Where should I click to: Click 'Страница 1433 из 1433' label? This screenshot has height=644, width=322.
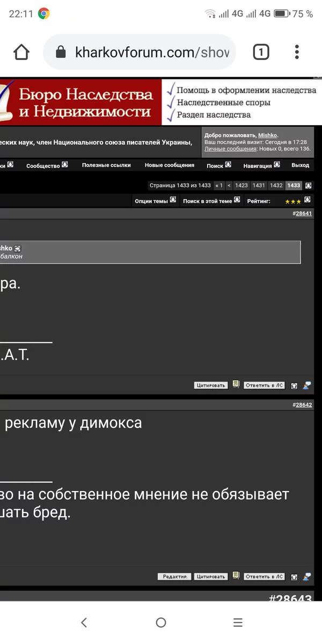180,185
